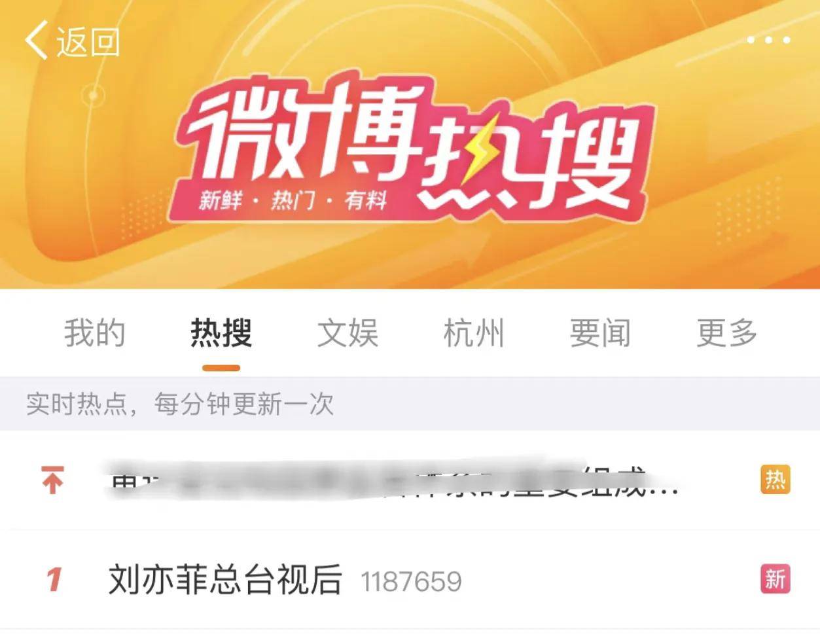Select the 热搜 tab
The width and height of the screenshot is (820, 644).
pos(221,333)
